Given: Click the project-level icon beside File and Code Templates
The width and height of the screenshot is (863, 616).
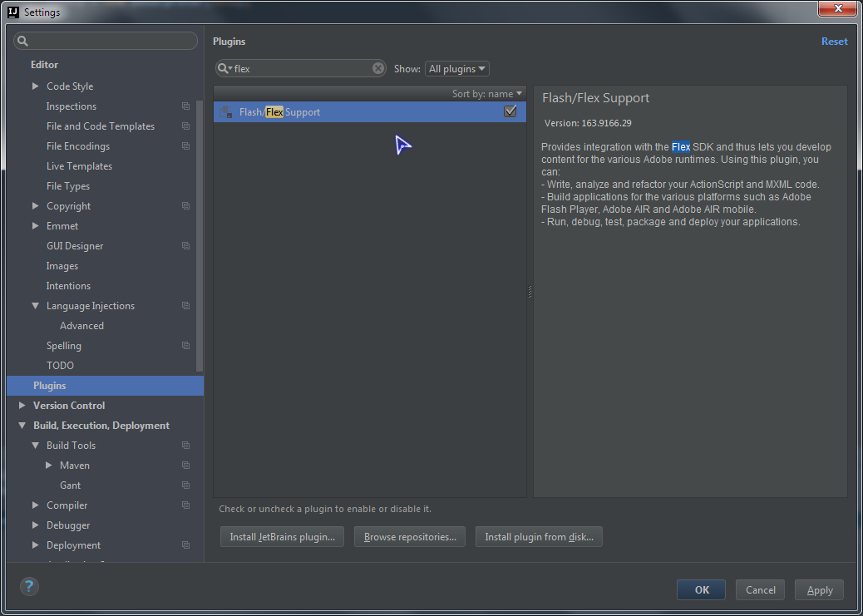Looking at the screenshot, I should pyautogui.click(x=186, y=126).
